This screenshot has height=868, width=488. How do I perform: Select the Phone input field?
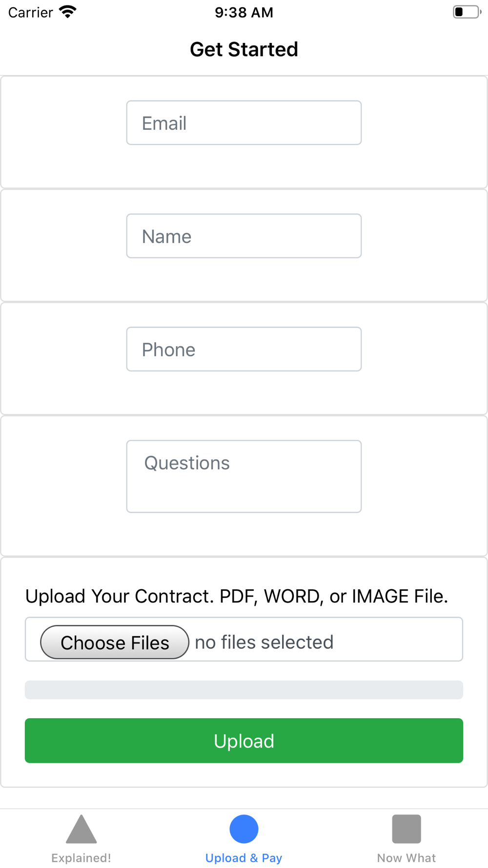[244, 349]
